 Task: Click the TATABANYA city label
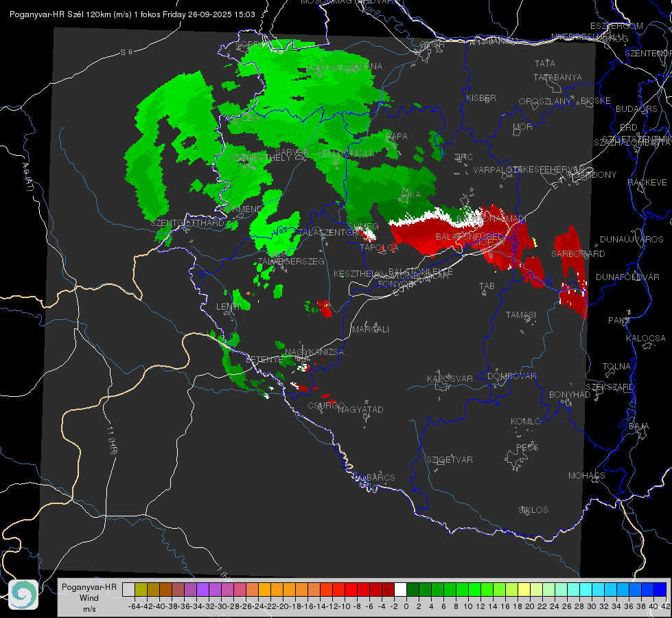coord(557,77)
